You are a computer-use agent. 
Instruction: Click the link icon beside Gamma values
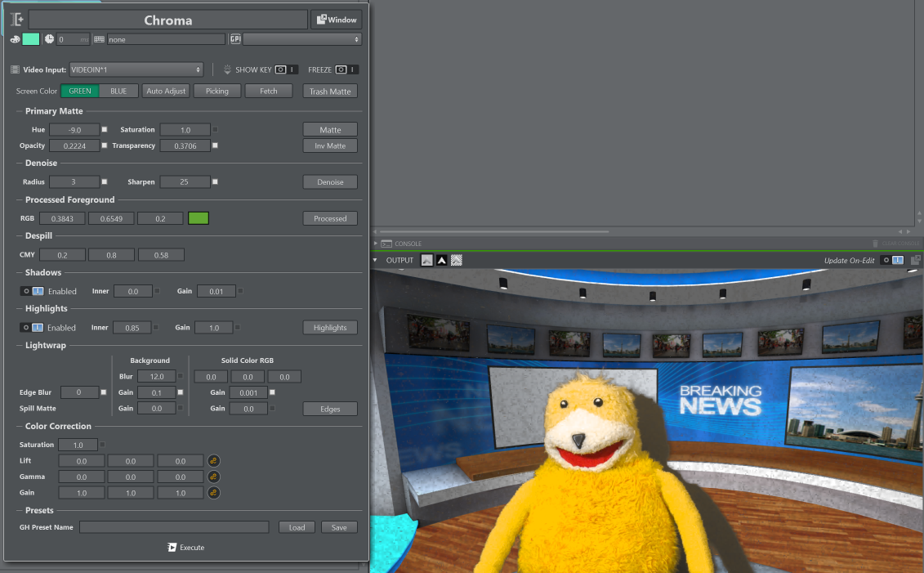click(214, 477)
